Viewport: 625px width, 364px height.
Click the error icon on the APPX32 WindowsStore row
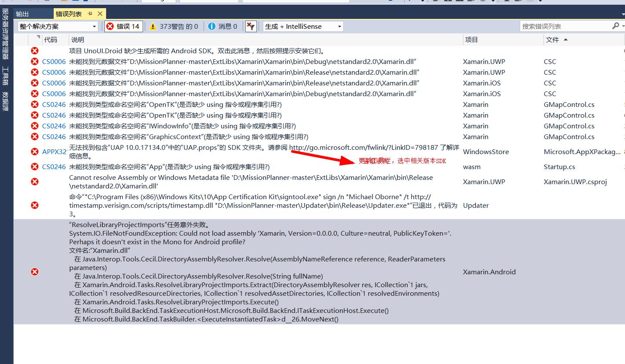click(34, 151)
